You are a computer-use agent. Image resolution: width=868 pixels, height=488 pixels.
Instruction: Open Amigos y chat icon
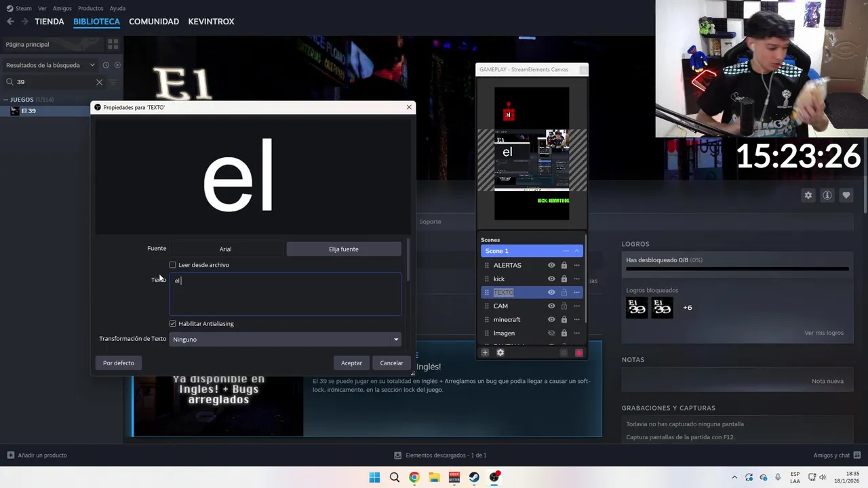pyautogui.click(x=856, y=455)
